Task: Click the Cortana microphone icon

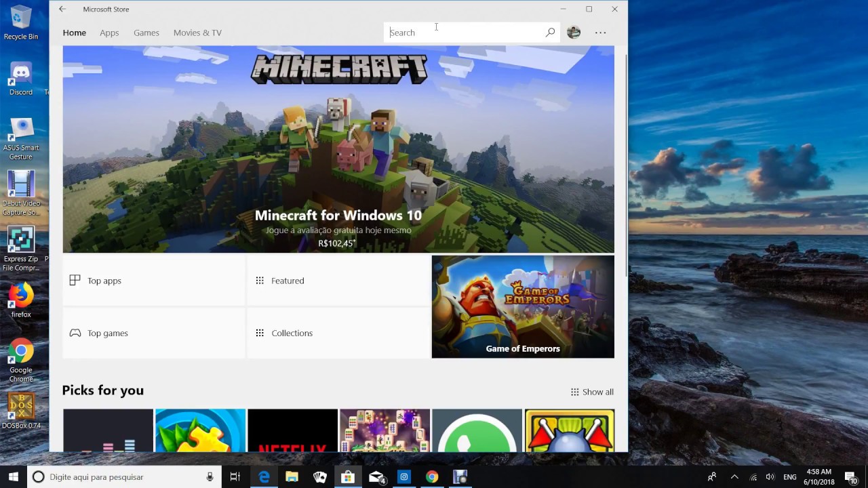Action: 210,477
